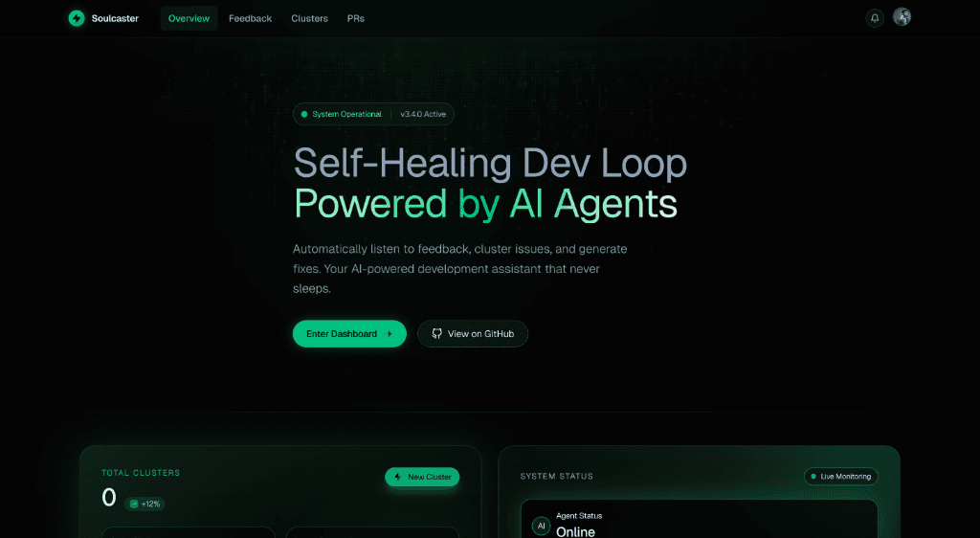
Task: Click the AI agent status circle icon
Action: click(542, 526)
